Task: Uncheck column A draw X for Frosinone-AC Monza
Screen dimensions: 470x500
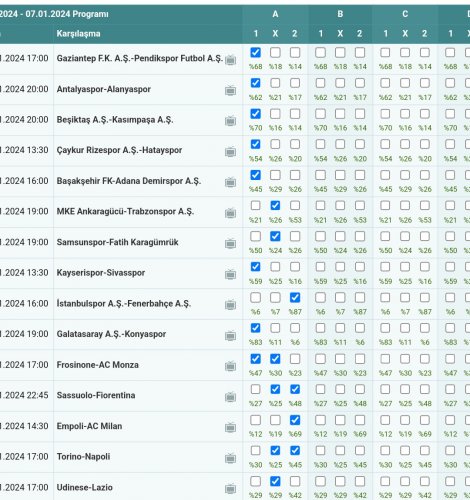Action: [275, 359]
